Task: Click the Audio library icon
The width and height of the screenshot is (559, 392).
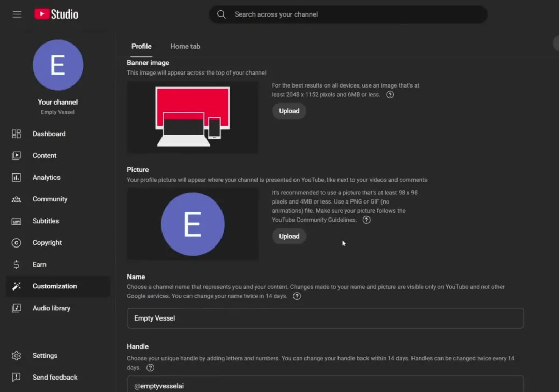Action: point(17,308)
